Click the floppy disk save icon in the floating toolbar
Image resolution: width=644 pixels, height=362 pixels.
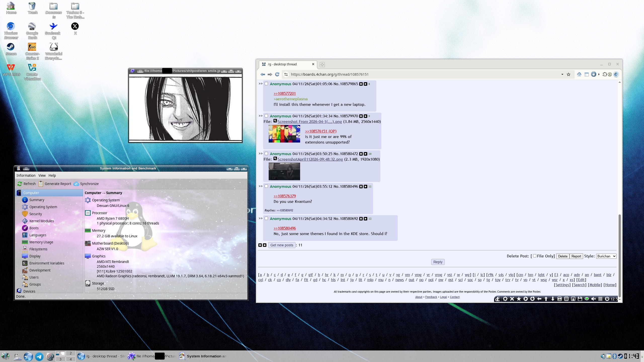[x=580, y=299]
